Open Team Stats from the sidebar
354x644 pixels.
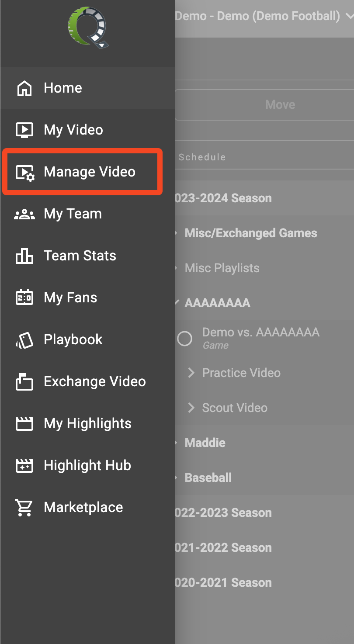87,256
